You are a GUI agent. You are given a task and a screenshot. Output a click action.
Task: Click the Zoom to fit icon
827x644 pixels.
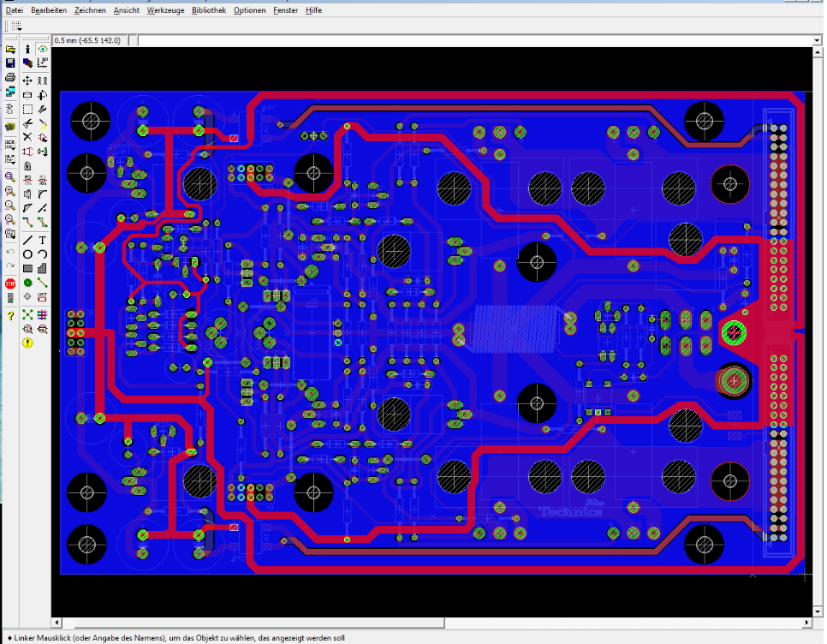tap(10, 176)
